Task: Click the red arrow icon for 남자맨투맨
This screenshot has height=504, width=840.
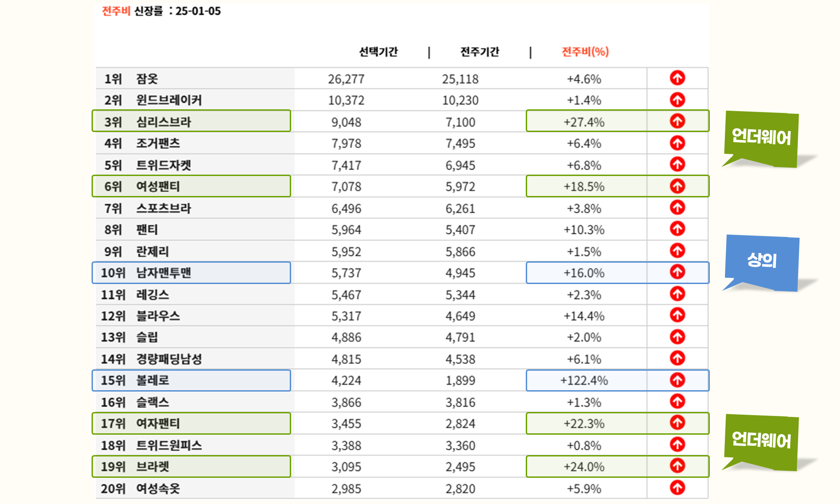Action: pyautogui.click(x=677, y=272)
